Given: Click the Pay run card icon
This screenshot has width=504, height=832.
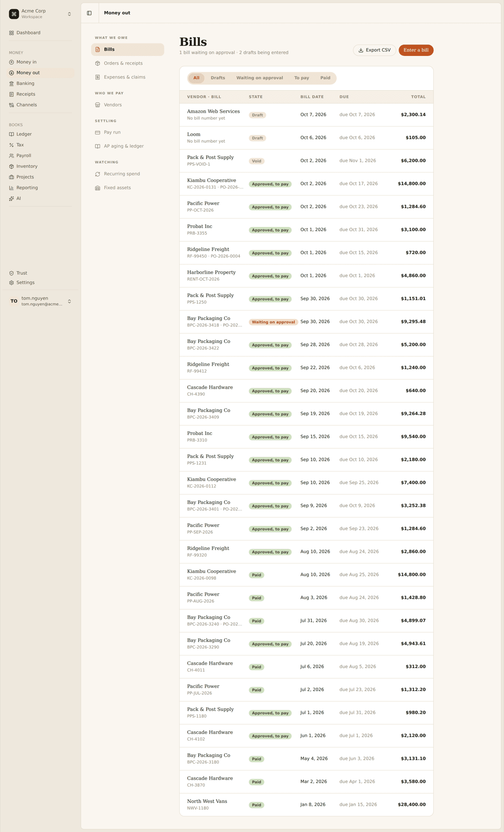Looking at the screenshot, I should tap(97, 133).
